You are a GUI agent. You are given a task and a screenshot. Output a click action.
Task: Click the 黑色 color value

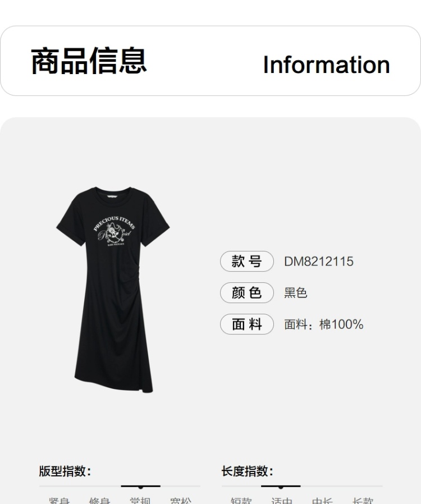tap(296, 293)
